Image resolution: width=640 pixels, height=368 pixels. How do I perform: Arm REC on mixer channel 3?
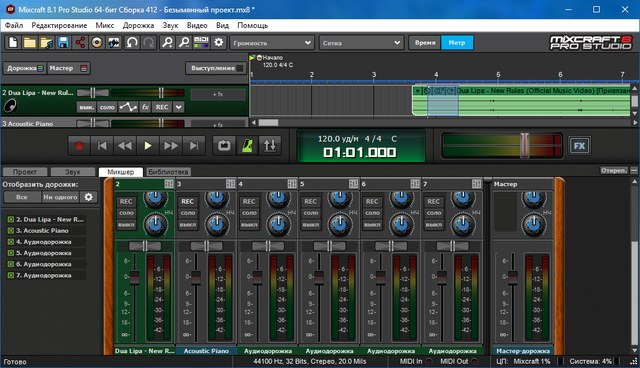coord(187,202)
